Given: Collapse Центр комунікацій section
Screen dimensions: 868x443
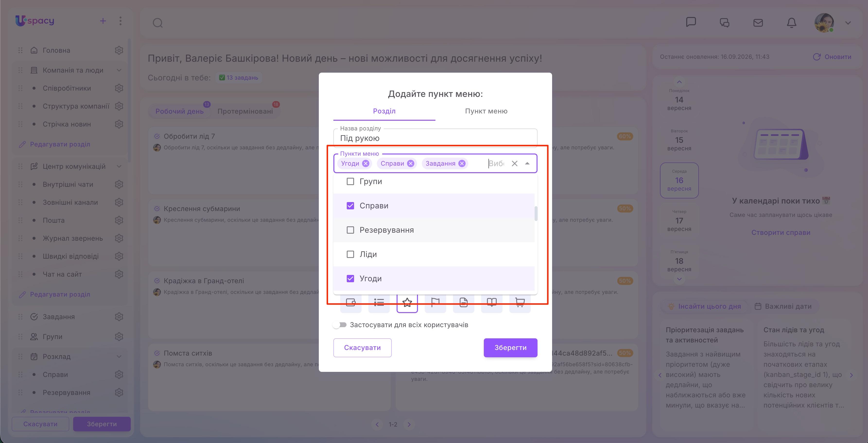Looking at the screenshot, I should pyautogui.click(x=119, y=166).
